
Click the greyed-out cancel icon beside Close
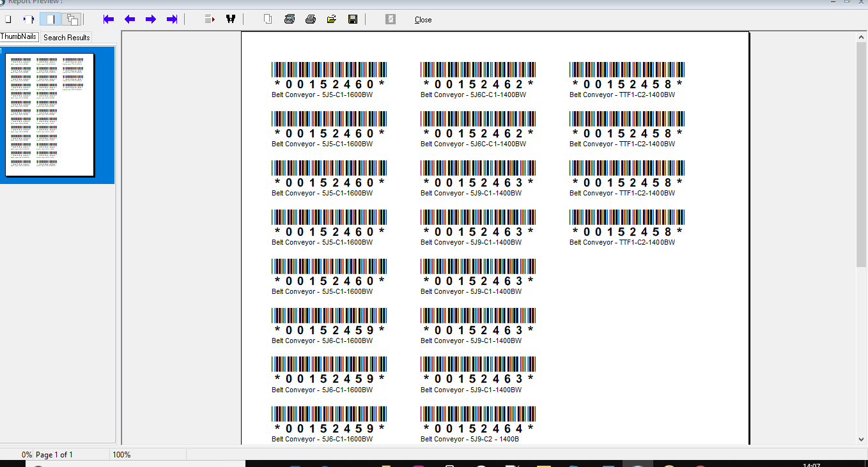coord(391,19)
